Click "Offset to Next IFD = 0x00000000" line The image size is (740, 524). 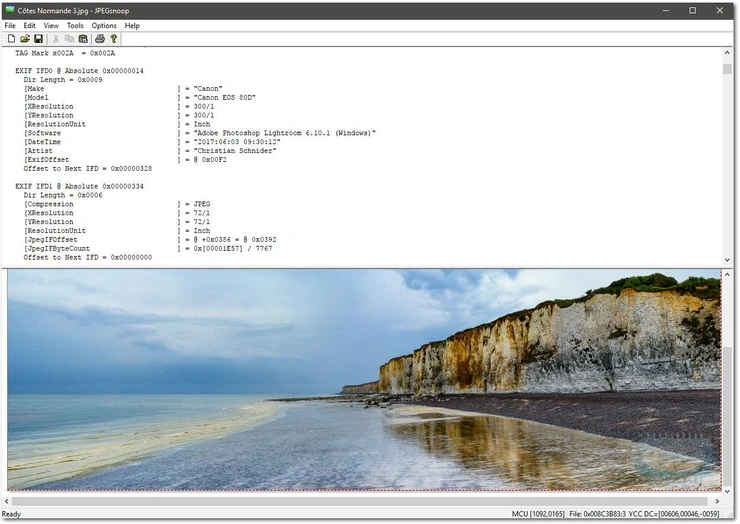tap(88, 257)
